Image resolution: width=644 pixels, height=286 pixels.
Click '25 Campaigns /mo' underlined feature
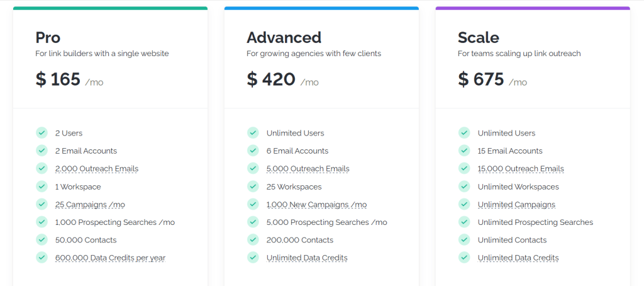point(90,204)
